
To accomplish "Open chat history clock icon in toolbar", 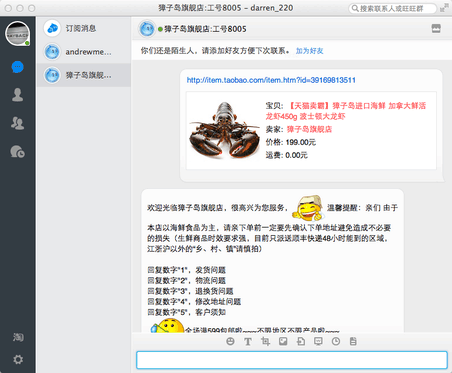I will pyautogui.click(x=336, y=341).
